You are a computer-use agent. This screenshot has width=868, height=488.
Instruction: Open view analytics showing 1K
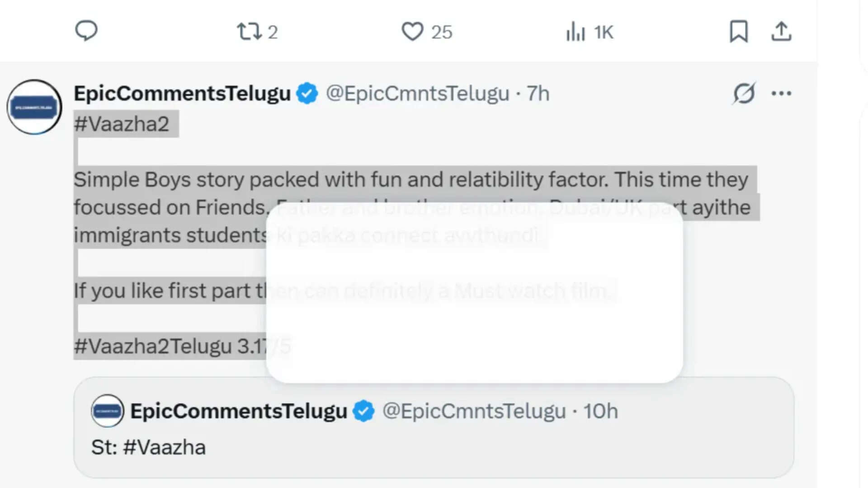coord(576,32)
